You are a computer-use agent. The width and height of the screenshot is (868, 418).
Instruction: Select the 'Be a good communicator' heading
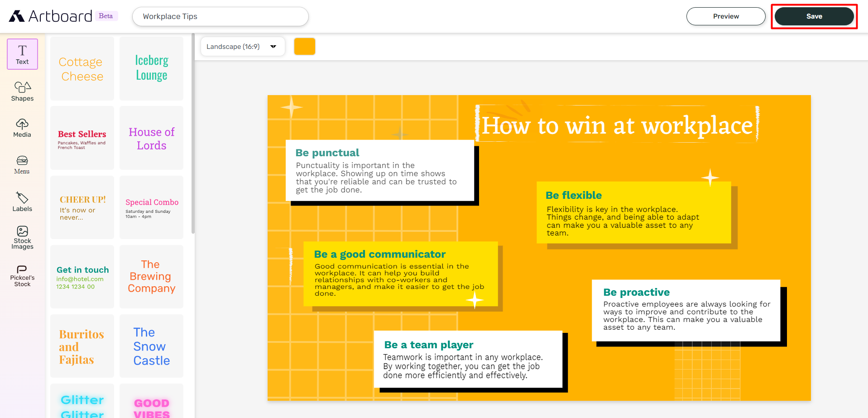[x=379, y=254]
